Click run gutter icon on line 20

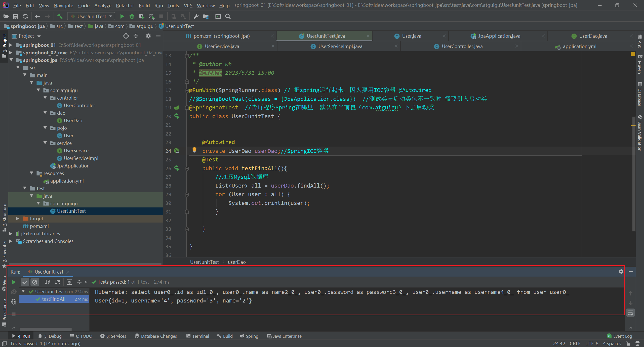177,116
